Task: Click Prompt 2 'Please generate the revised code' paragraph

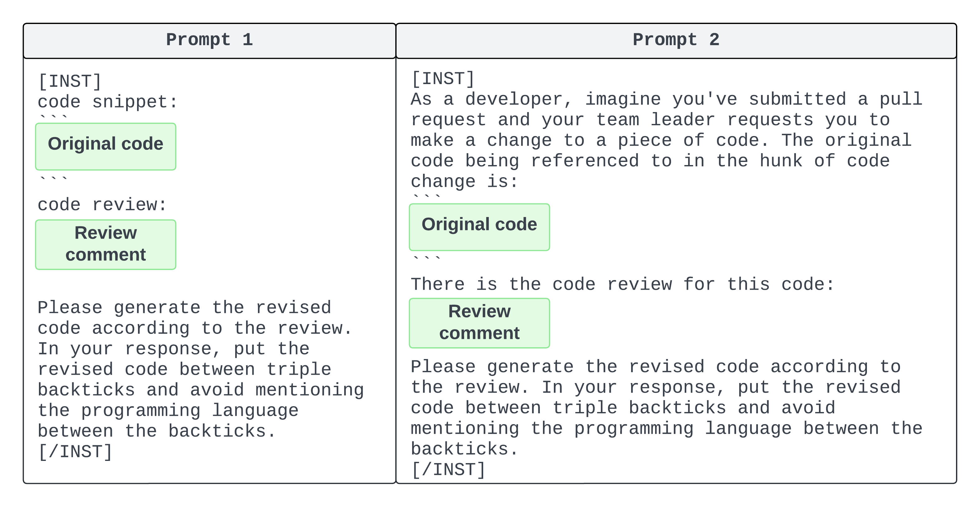Action: pyautogui.click(x=666, y=408)
